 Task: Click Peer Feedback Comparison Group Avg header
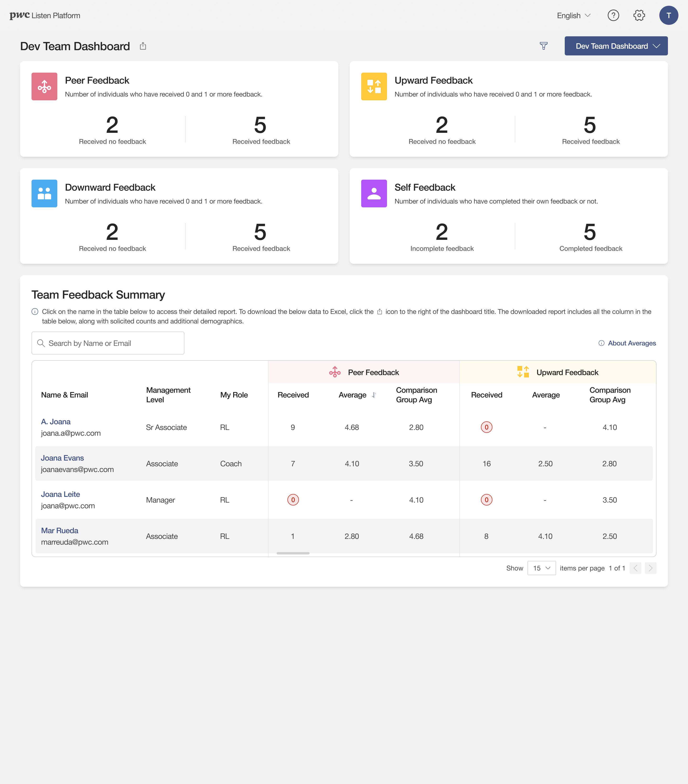416,395
